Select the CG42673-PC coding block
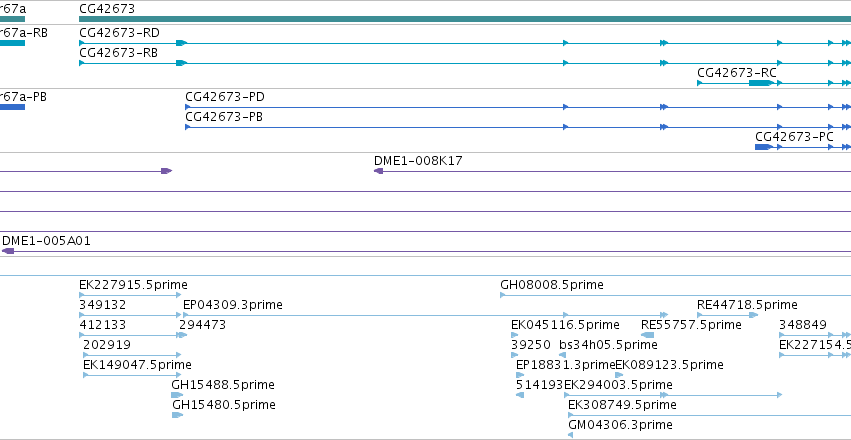The height and width of the screenshot is (440, 851). 763,147
